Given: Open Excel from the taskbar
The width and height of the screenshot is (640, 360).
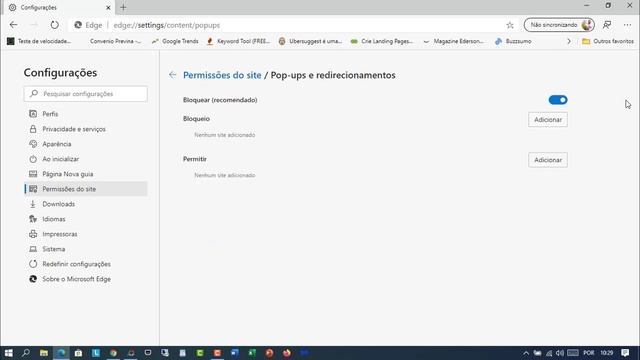Looking at the screenshot, I should (x=252, y=353).
